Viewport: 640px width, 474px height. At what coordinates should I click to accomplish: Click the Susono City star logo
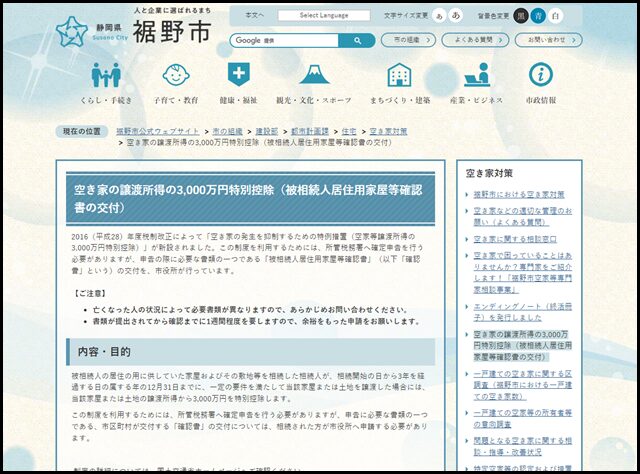(71, 31)
